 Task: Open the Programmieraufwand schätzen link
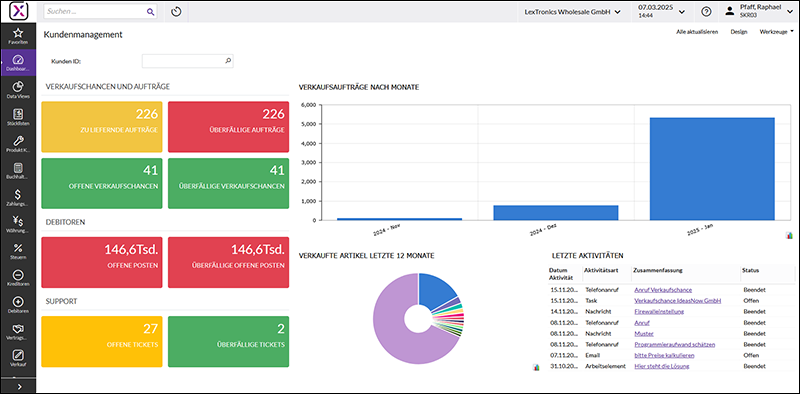click(674, 344)
